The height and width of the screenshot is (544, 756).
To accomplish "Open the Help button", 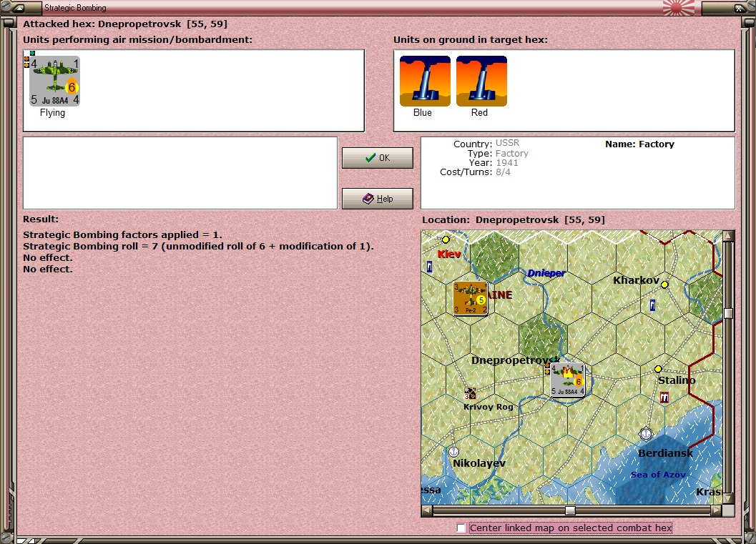I will click(378, 199).
